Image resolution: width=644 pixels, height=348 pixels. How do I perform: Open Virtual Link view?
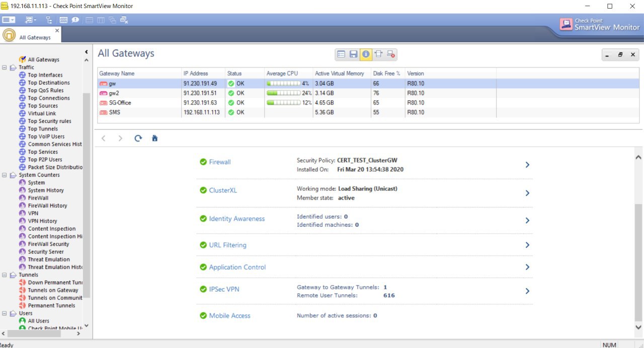(42, 113)
